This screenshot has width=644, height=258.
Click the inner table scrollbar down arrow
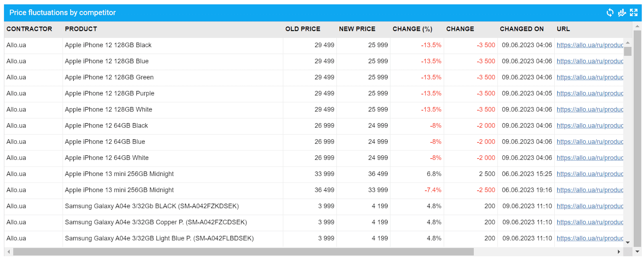[x=627, y=242]
